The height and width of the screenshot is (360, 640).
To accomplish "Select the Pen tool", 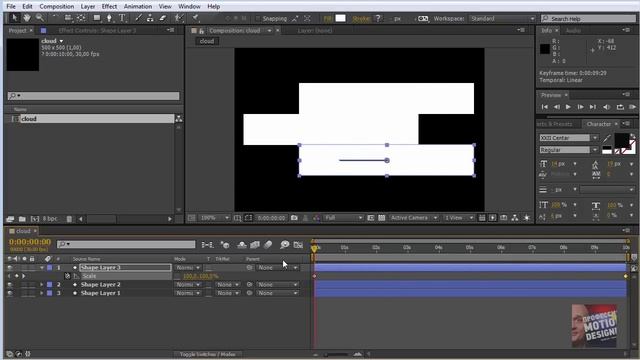I will pyautogui.click(x=109, y=18).
